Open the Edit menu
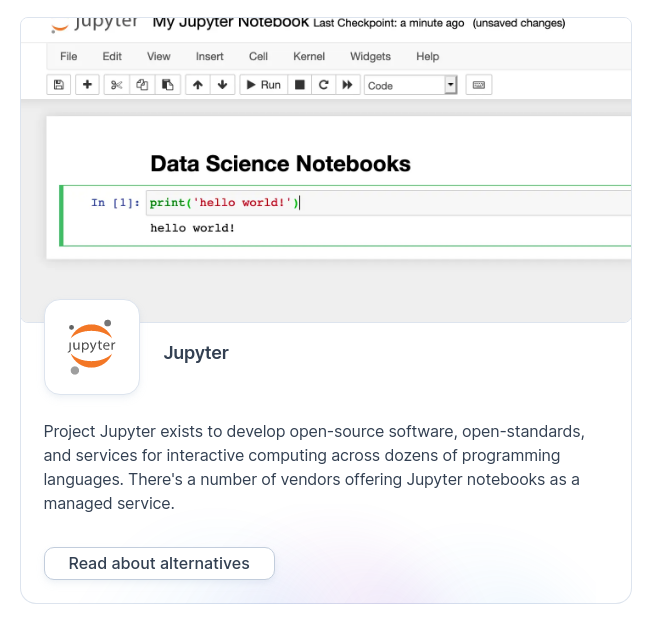The image size is (647, 619). 112,57
